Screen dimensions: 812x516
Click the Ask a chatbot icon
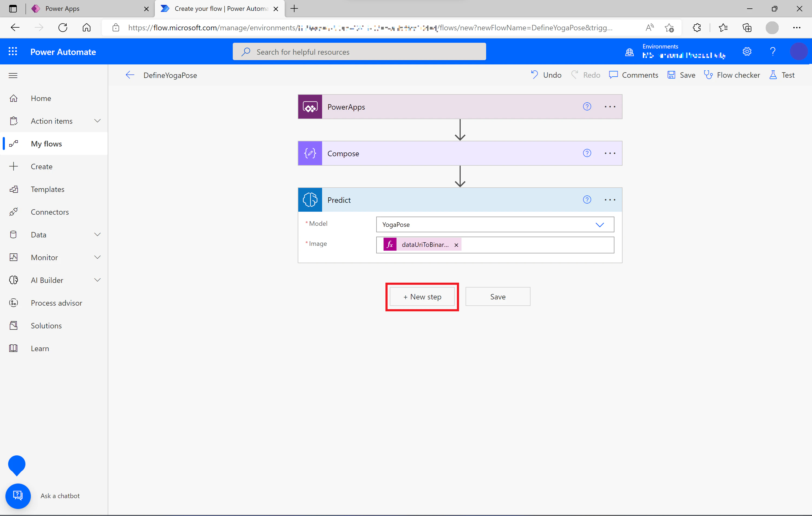pos(18,496)
